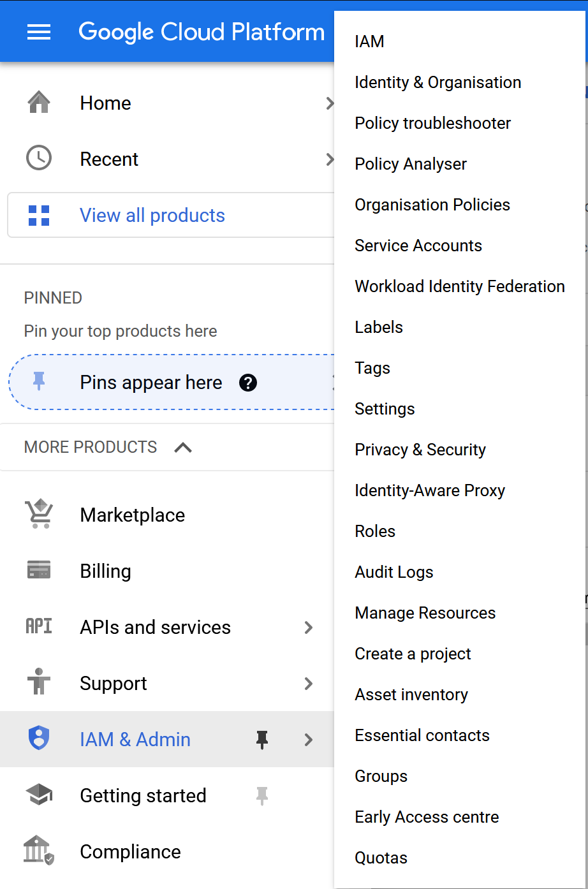Viewport: 588px width, 889px height.
Task: Select Service Accounts from the submenu
Action: click(418, 246)
